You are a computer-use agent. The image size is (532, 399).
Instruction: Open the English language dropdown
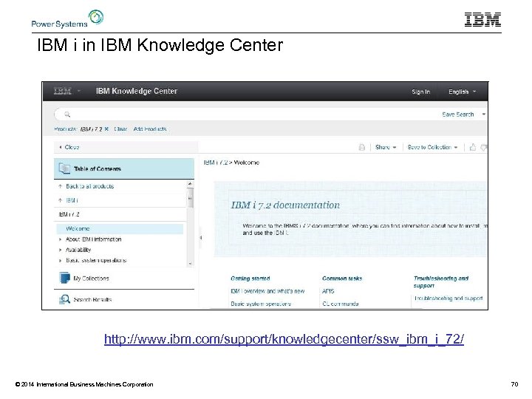(462, 92)
